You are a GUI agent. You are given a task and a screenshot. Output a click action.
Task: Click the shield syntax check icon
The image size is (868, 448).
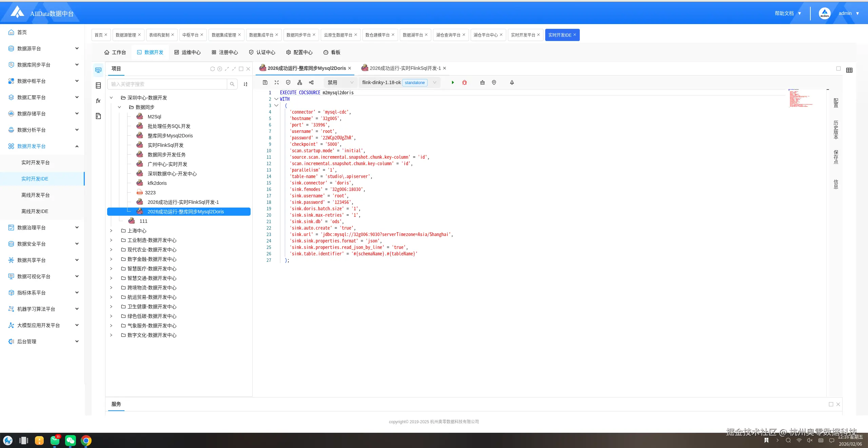[288, 82]
